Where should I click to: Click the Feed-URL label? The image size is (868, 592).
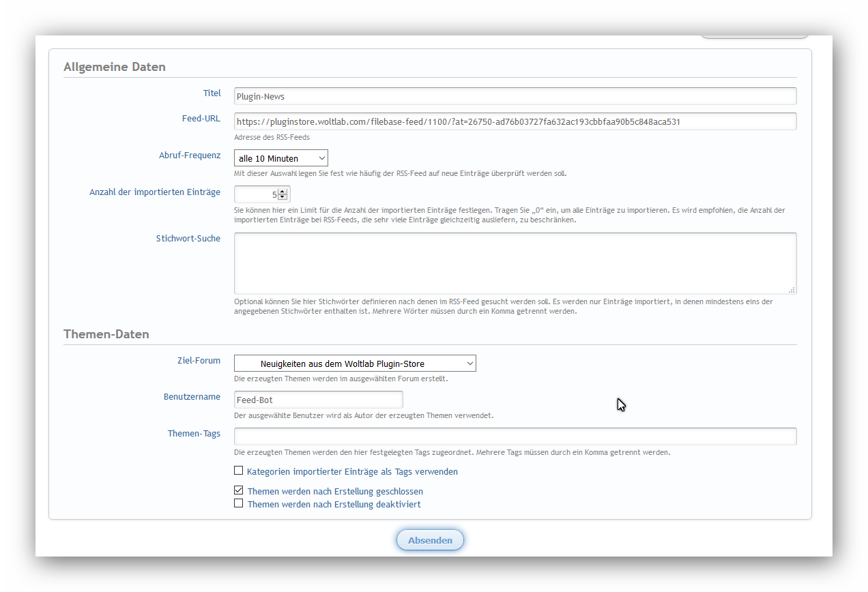coord(201,119)
